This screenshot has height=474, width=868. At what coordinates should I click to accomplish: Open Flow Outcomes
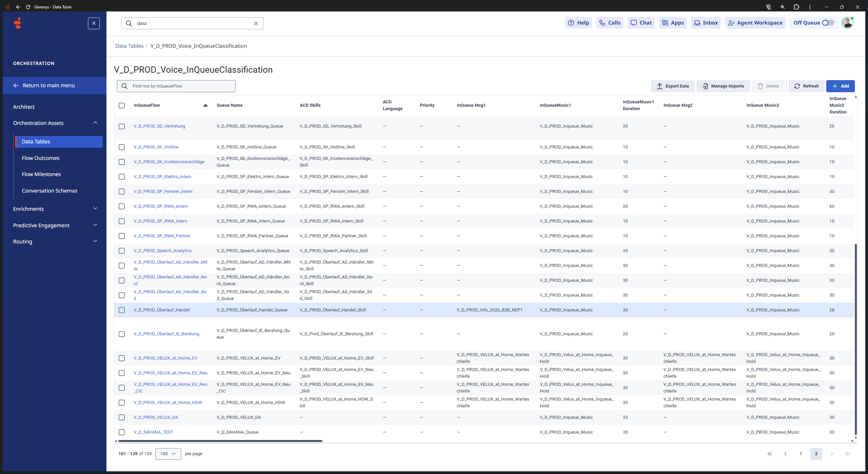40,158
